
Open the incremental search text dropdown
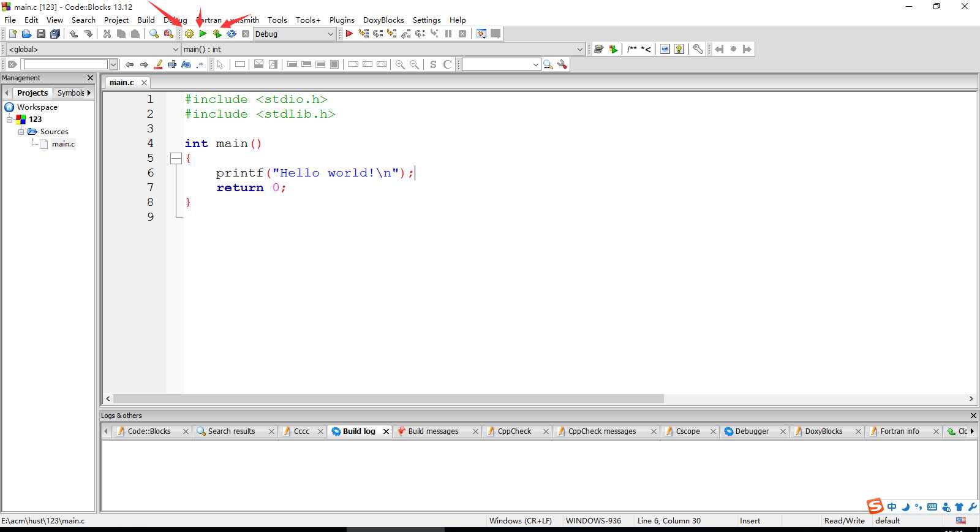point(113,64)
